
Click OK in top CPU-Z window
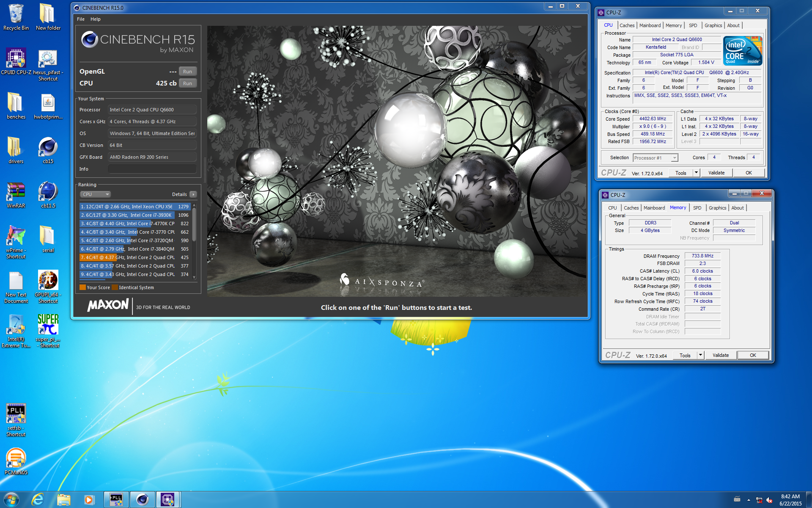pyautogui.click(x=749, y=173)
